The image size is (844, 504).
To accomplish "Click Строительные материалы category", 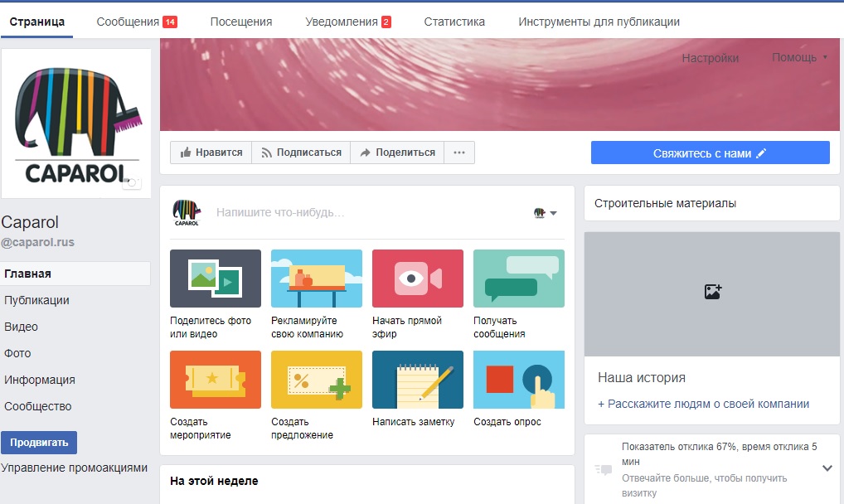I will 665,204.
